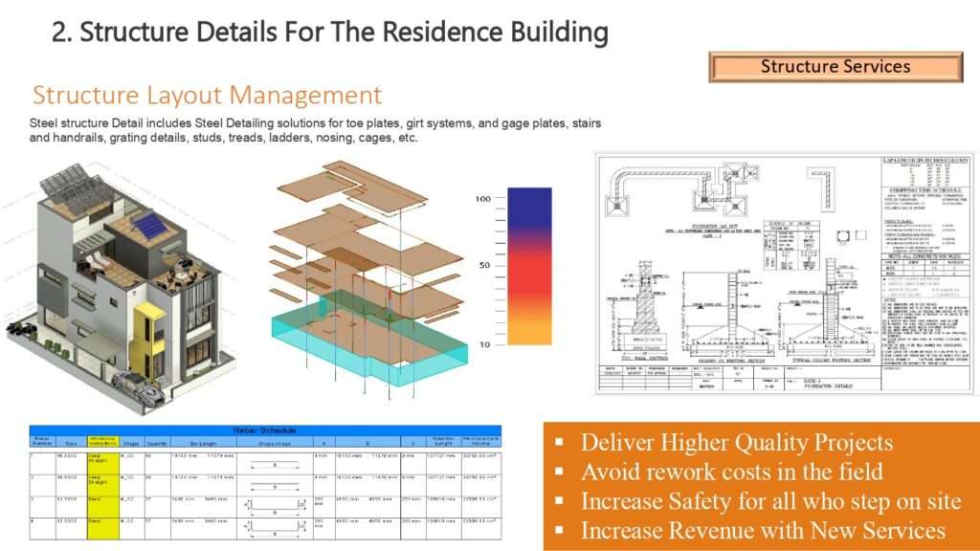Click the yellow facade section of the building
The height and width of the screenshot is (551, 980).
tap(146, 336)
